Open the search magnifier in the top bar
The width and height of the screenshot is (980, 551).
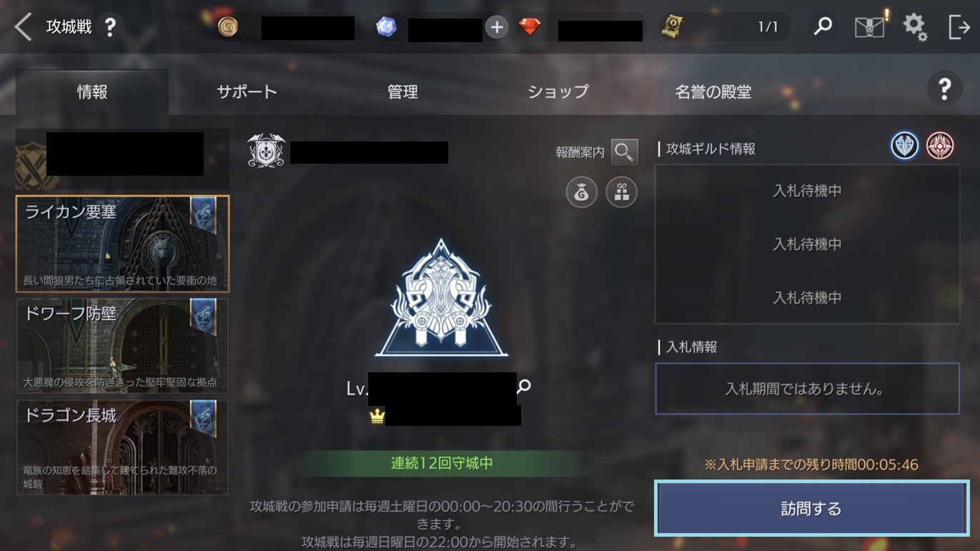823,27
